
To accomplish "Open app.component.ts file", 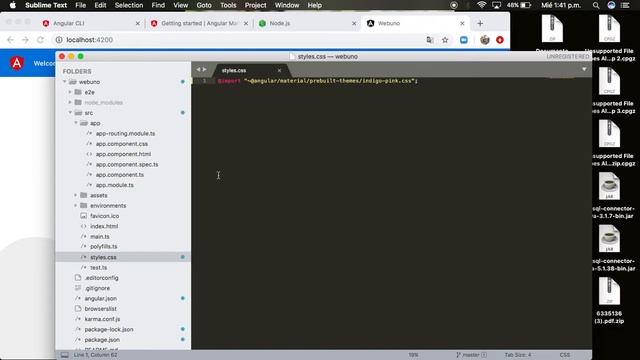I will pos(120,174).
